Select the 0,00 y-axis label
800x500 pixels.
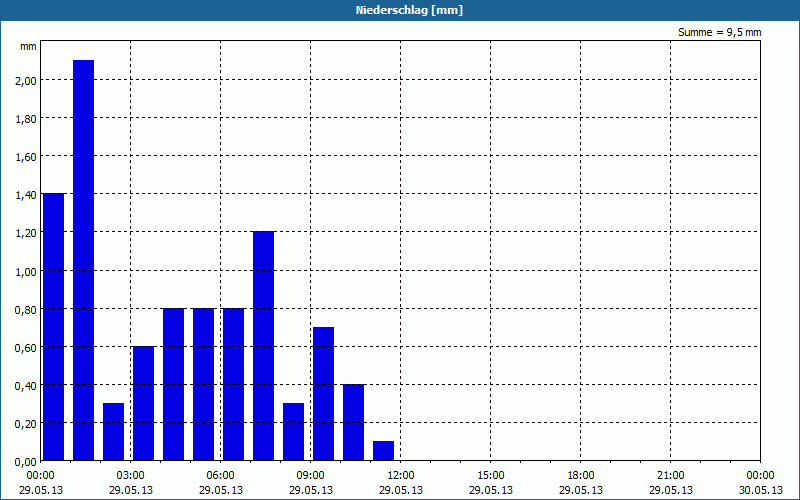pyautogui.click(x=26, y=462)
